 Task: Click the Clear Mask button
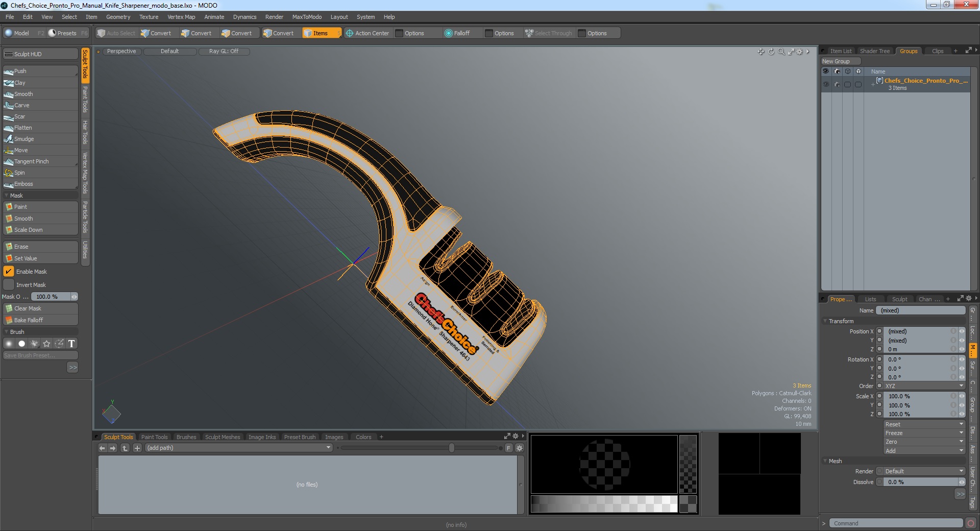pos(40,308)
